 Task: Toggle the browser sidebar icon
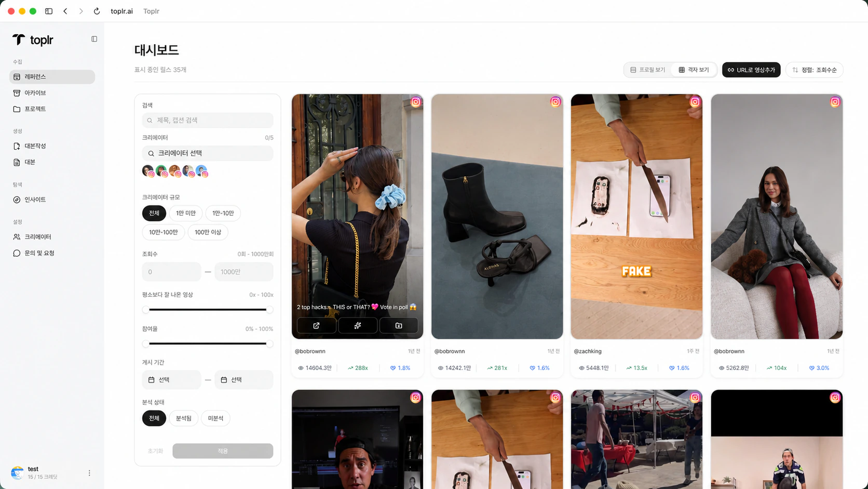click(49, 11)
